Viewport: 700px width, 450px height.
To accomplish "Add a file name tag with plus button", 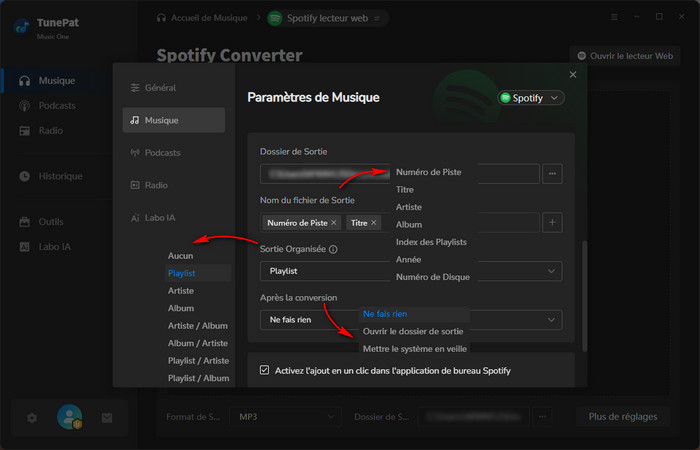I will [x=552, y=222].
